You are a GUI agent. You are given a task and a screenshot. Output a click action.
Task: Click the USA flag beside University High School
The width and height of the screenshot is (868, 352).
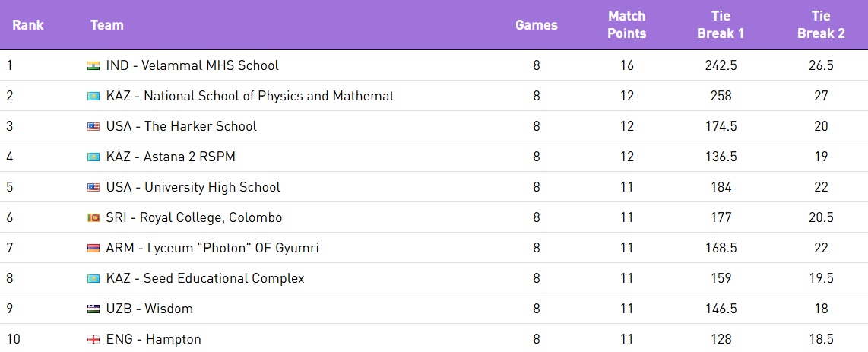pos(93,188)
